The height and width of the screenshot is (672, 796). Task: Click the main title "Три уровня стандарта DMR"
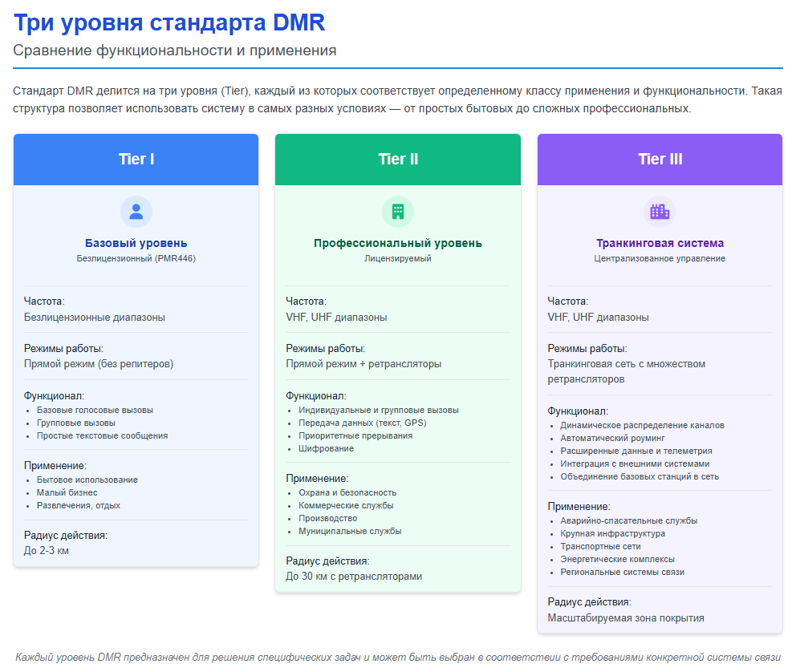point(169,22)
